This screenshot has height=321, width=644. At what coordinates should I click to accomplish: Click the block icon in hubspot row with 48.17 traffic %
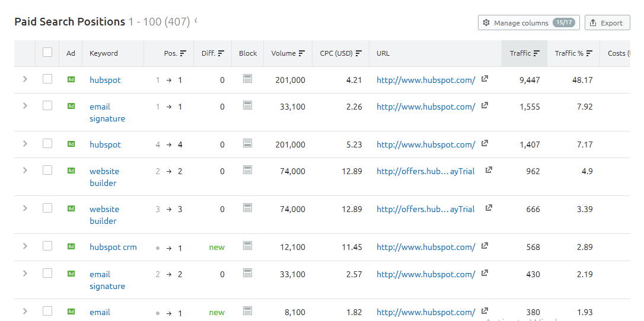pyautogui.click(x=247, y=78)
